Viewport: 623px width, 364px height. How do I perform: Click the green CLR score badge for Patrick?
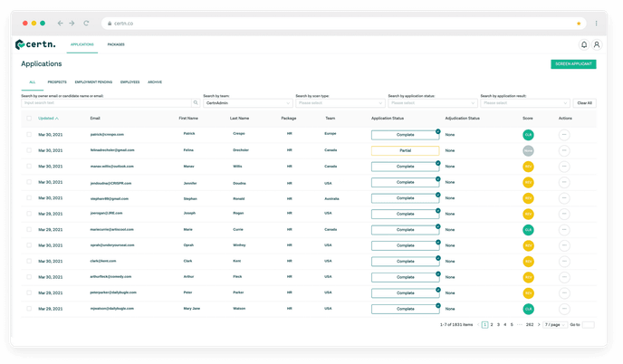tap(528, 135)
